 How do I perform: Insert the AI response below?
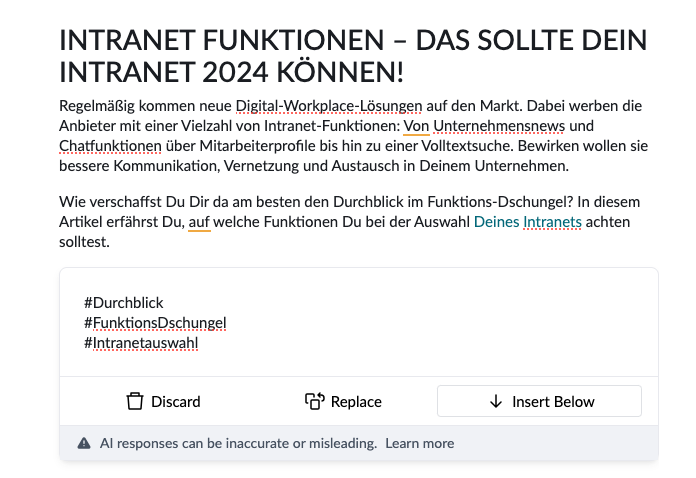tap(539, 402)
